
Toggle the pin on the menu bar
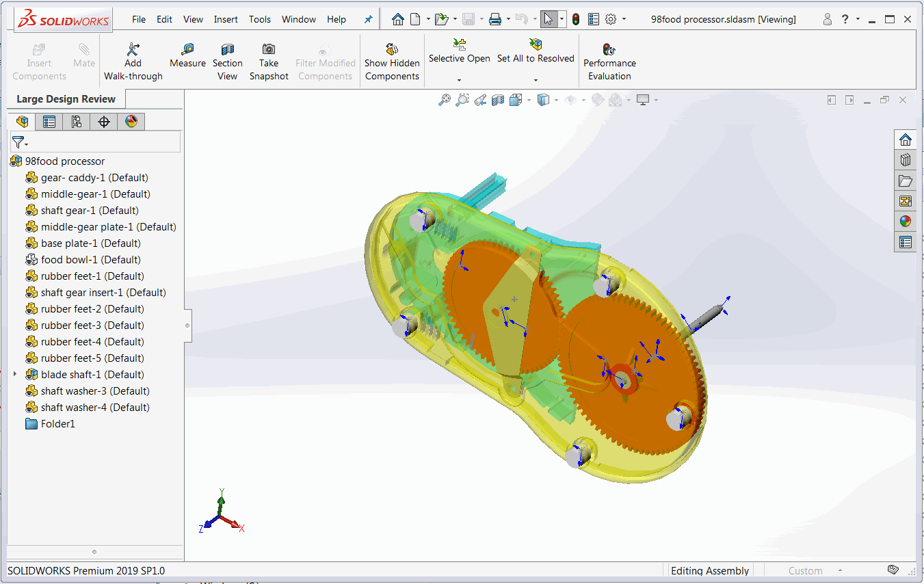[368, 19]
